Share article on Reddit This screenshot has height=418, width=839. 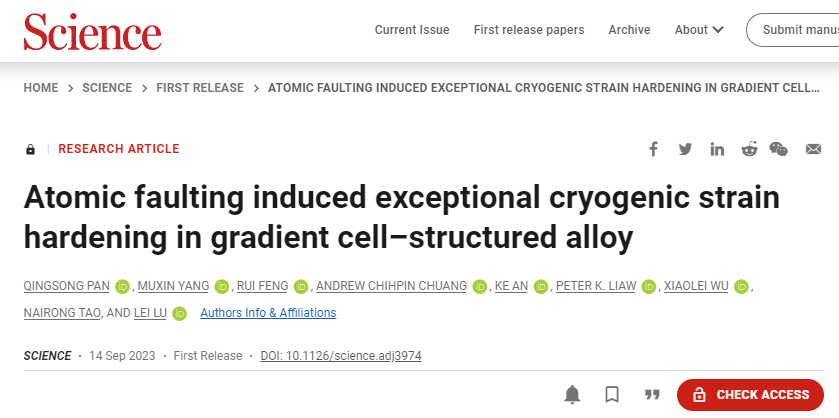[x=749, y=149]
